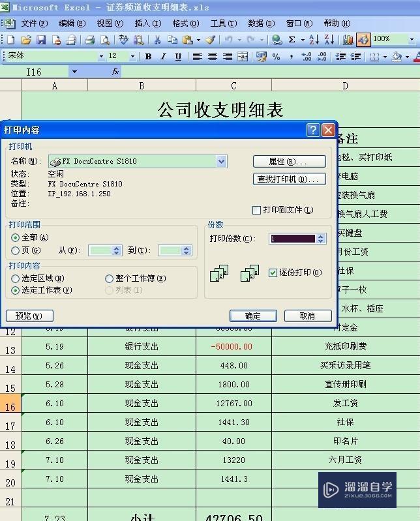Toggle Italic formatting
Image resolution: width=420 pixels, height=521 pixels.
tap(163, 57)
